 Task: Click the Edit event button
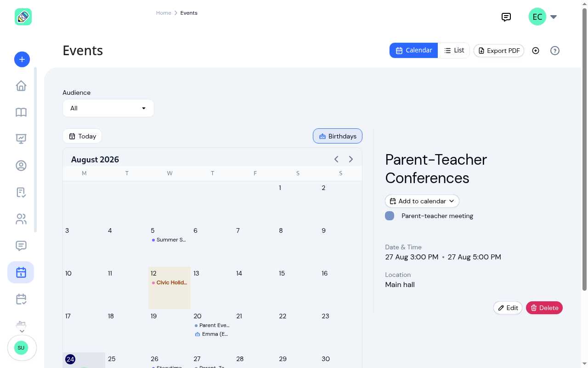click(x=508, y=308)
